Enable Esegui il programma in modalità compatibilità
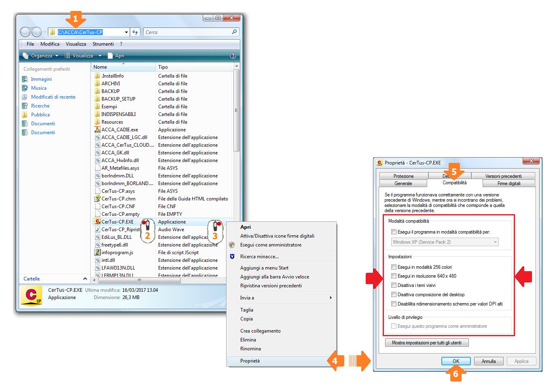This screenshot has width=553, height=392. point(394,232)
